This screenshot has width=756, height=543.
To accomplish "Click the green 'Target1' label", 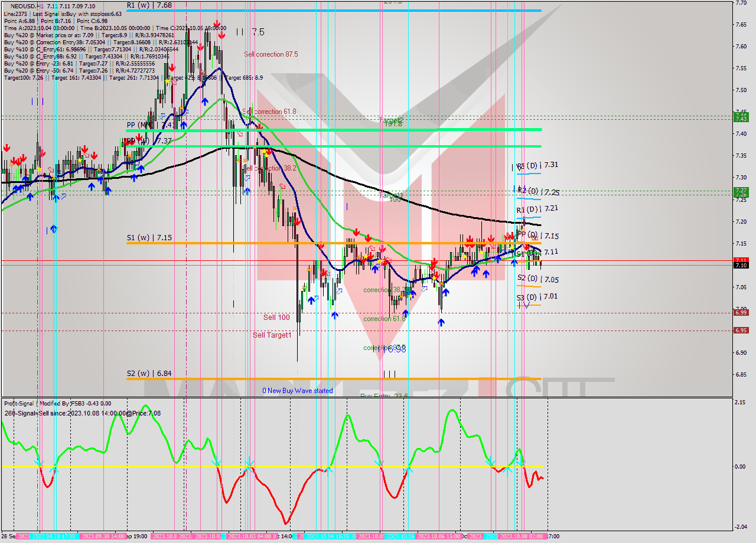I will [391, 195].
